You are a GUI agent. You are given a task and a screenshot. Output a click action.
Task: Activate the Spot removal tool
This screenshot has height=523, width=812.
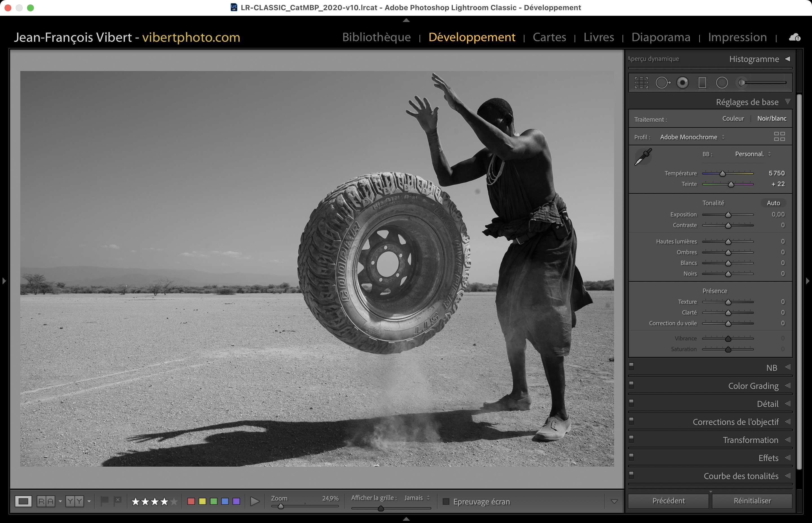pos(662,83)
